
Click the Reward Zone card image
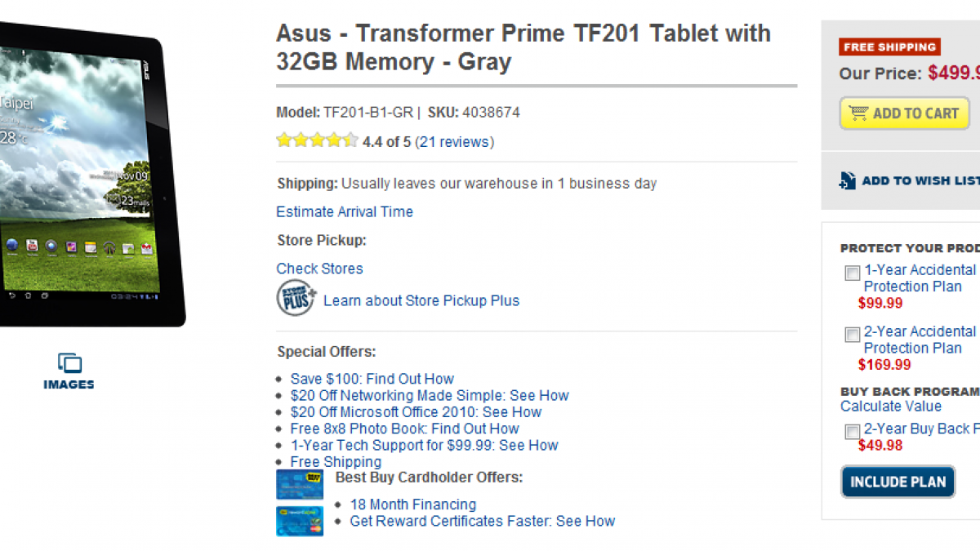pyautogui.click(x=300, y=521)
